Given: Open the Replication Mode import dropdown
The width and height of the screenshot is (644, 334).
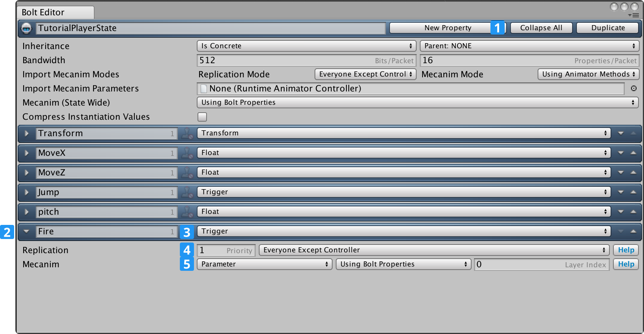Looking at the screenshot, I should 365,74.
